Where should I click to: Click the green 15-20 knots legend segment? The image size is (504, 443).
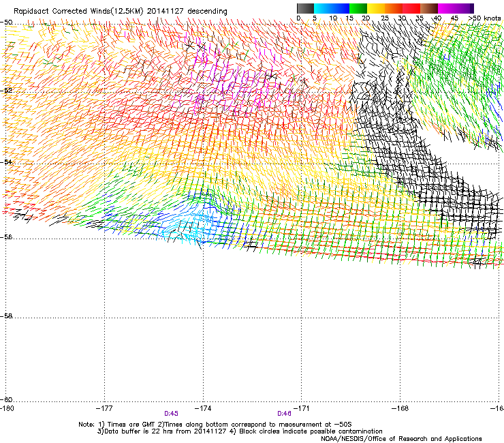tap(358, 8)
